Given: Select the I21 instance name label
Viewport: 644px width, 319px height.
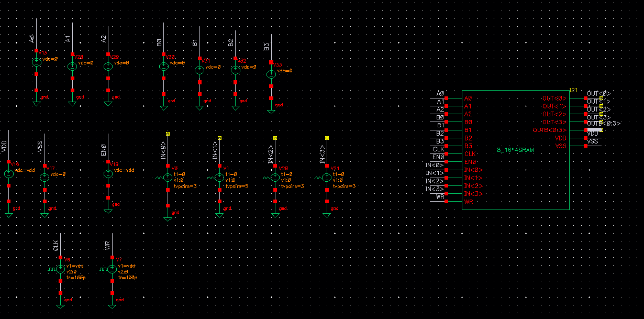Looking at the screenshot, I should [x=573, y=91].
